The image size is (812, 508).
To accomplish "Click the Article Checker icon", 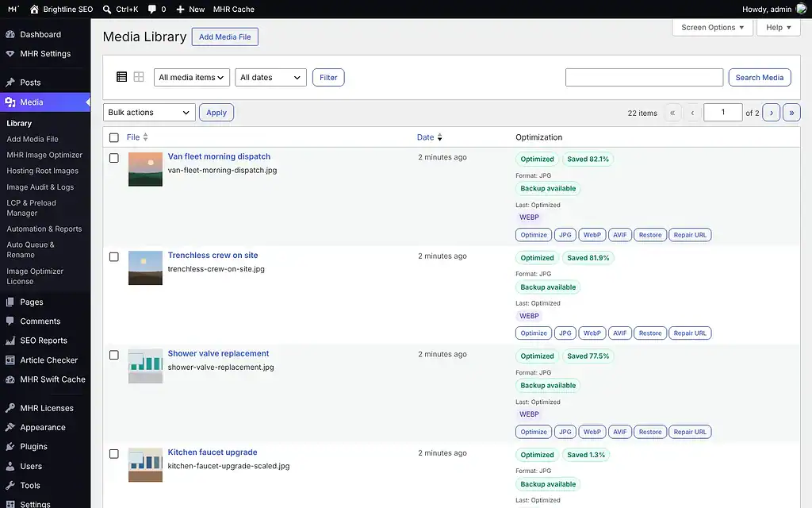I will 10,360.
